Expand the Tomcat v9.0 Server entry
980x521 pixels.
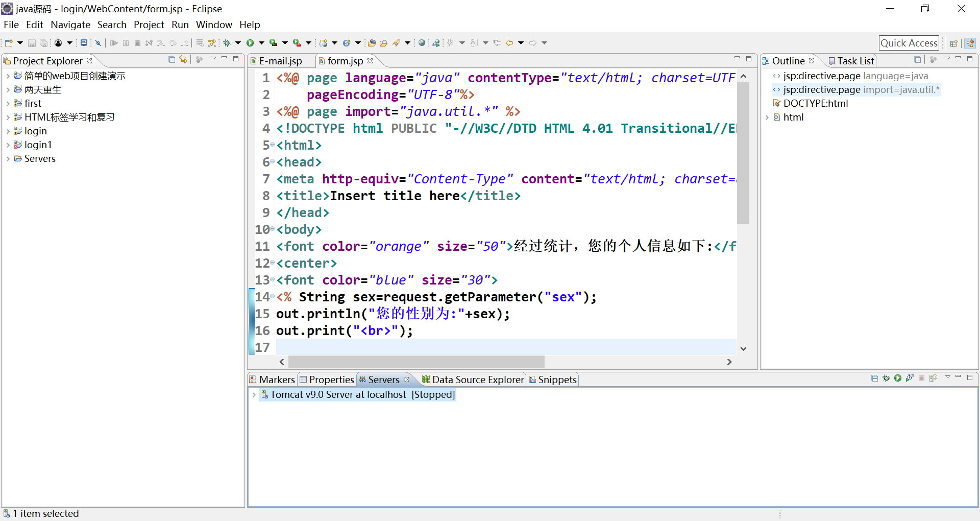(254, 395)
